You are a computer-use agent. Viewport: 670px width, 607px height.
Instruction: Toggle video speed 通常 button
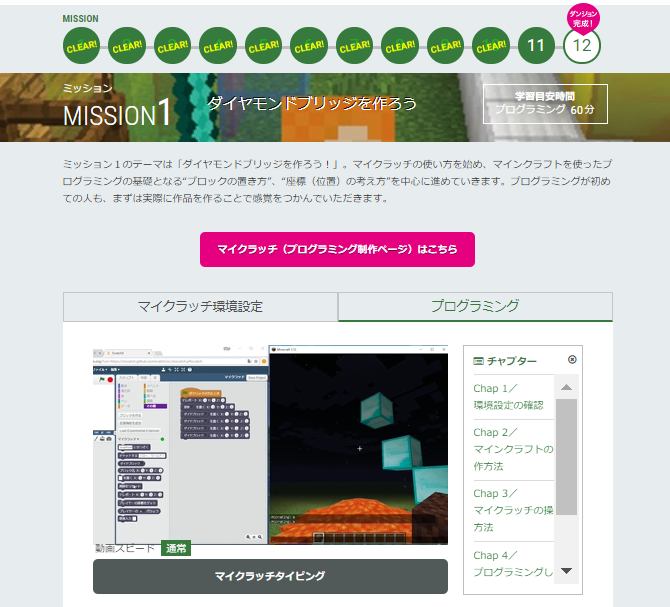pyautogui.click(x=176, y=548)
